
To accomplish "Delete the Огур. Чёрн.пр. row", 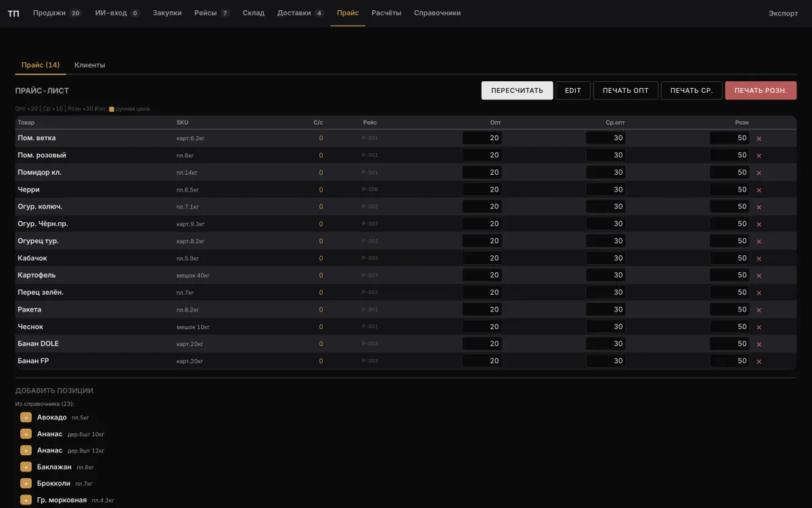I will (759, 224).
